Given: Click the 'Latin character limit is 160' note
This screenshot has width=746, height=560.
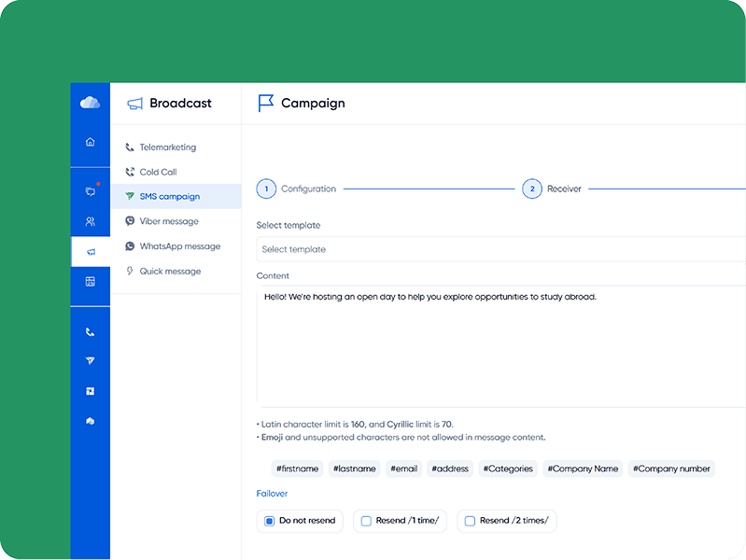Looking at the screenshot, I should pyautogui.click(x=355, y=424).
